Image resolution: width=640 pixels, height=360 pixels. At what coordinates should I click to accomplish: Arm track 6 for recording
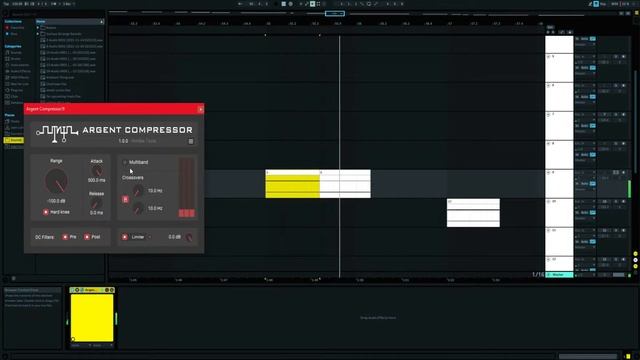tap(623, 86)
